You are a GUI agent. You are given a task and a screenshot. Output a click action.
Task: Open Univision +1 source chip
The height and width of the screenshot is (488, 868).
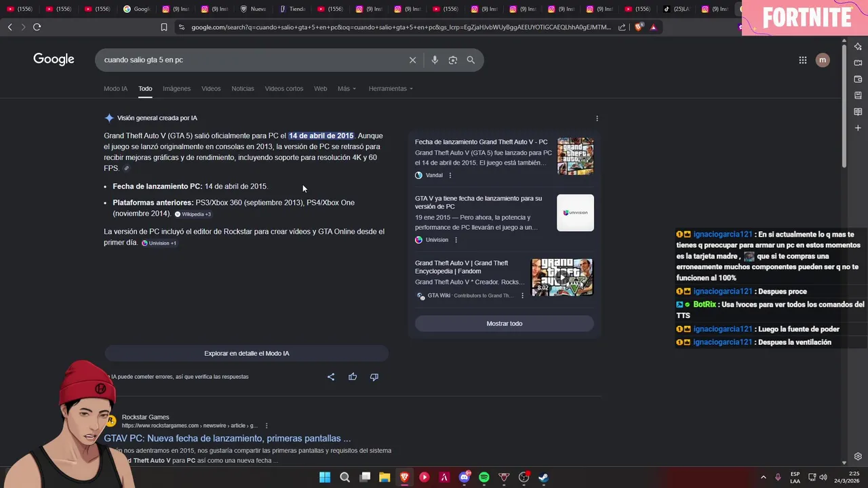coord(159,243)
